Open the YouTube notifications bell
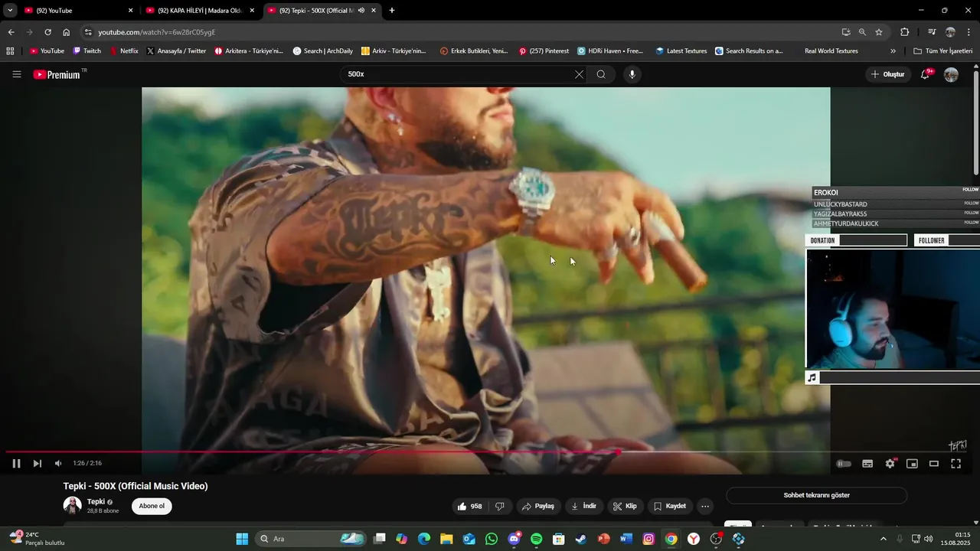980x551 pixels. pos(925,74)
